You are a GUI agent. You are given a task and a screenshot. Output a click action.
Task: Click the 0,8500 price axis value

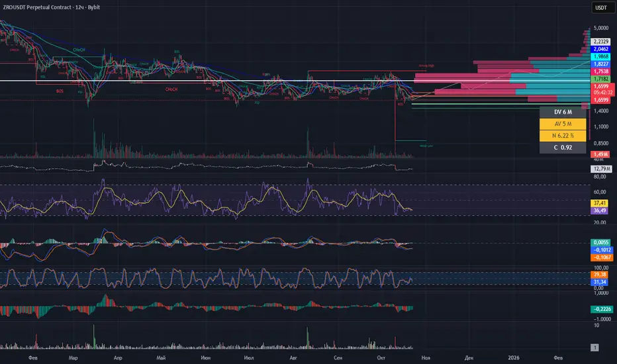point(601,143)
